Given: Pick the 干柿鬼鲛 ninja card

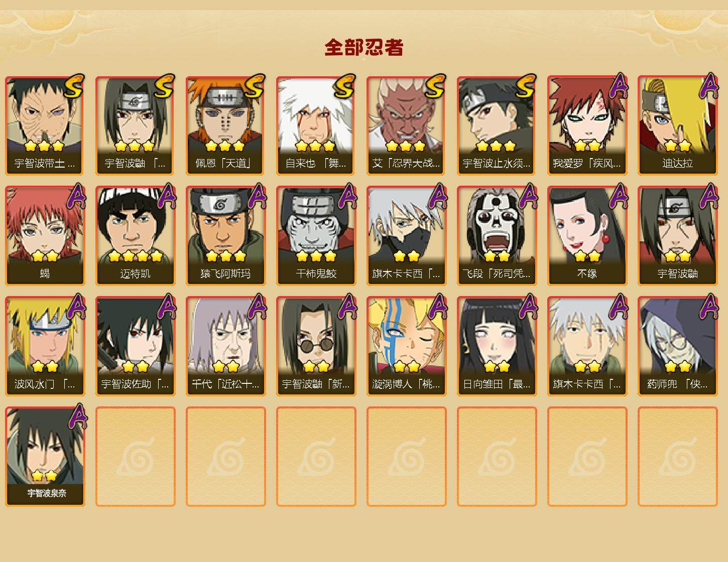Looking at the screenshot, I should [316, 236].
